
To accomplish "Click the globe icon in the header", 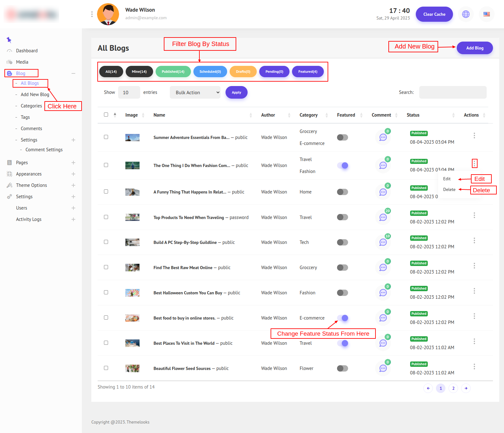I will pyautogui.click(x=466, y=14).
